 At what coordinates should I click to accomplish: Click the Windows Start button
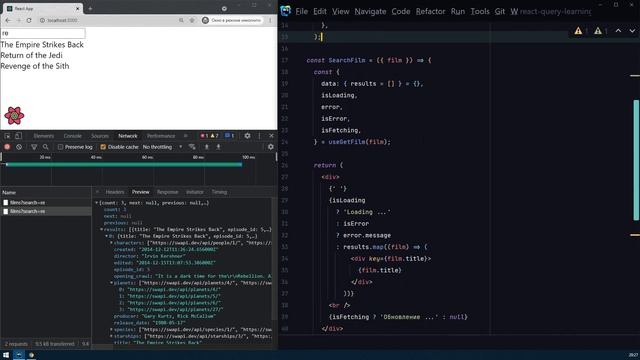(x=6, y=355)
